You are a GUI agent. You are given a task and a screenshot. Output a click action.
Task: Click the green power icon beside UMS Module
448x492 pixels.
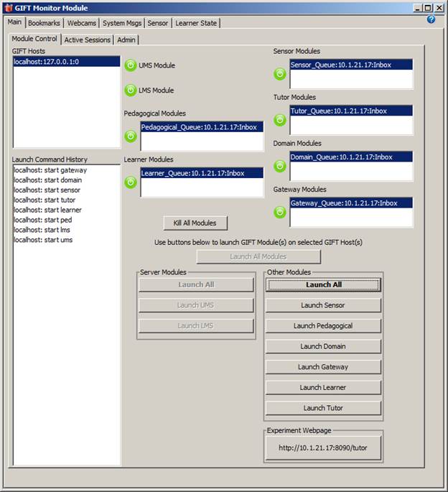pyautogui.click(x=131, y=65)
